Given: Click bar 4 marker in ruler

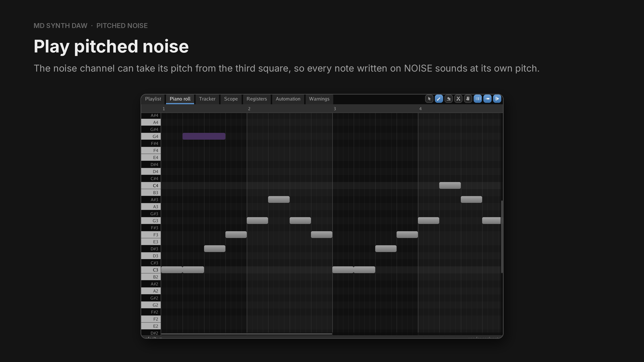Looking at the screenshot, I should click(x=420, y=109).
